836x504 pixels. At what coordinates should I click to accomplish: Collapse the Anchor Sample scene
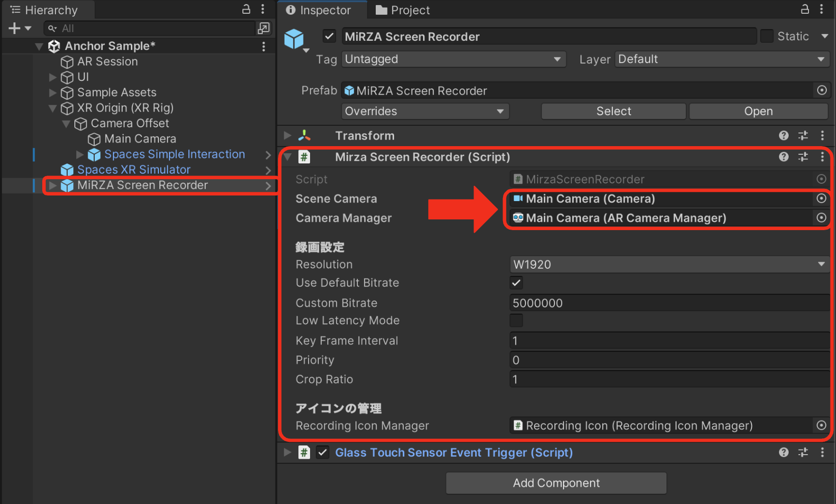(x=39, y=46)
